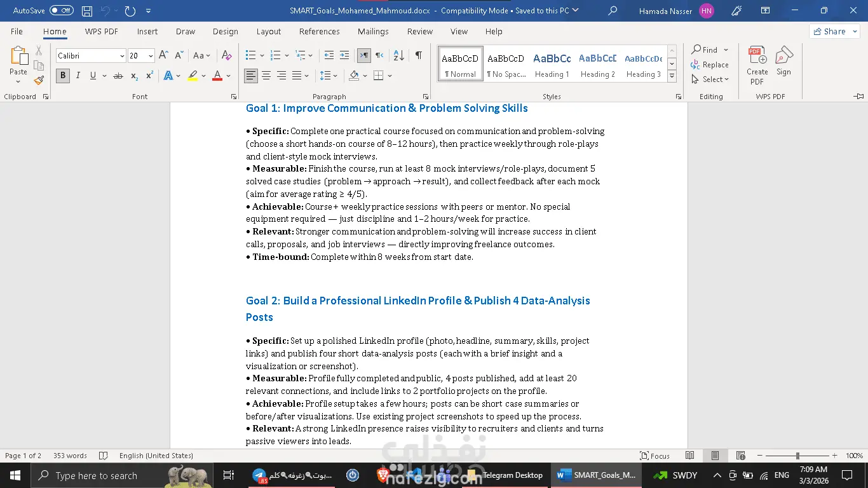Open the font name dropdown
Viewport: 868px width, 488px height.
pyautogui.click(x=122, y=56)
